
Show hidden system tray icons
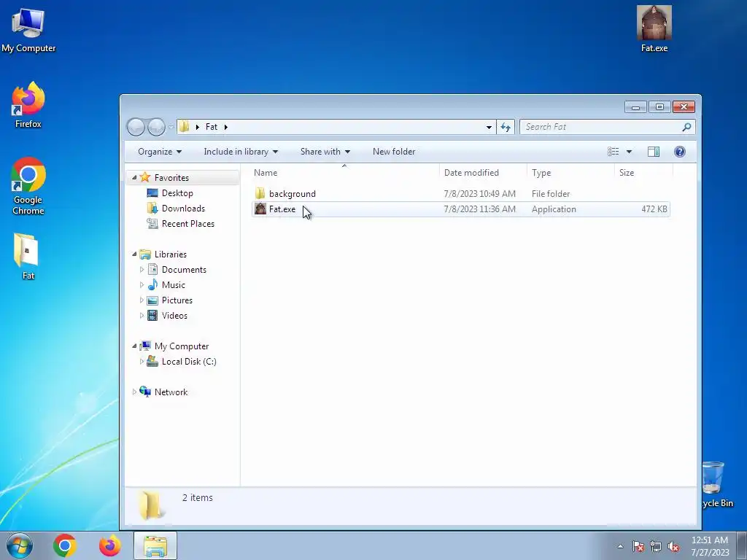620,546
